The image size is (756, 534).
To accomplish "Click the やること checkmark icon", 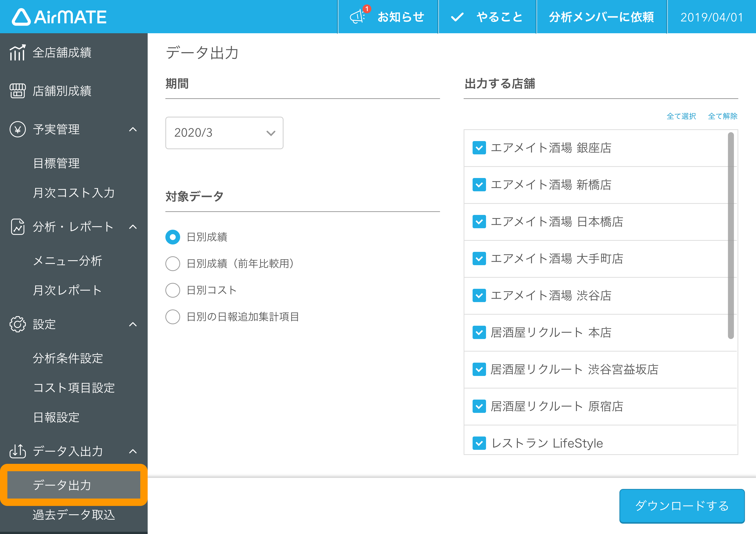I will 457,17.
